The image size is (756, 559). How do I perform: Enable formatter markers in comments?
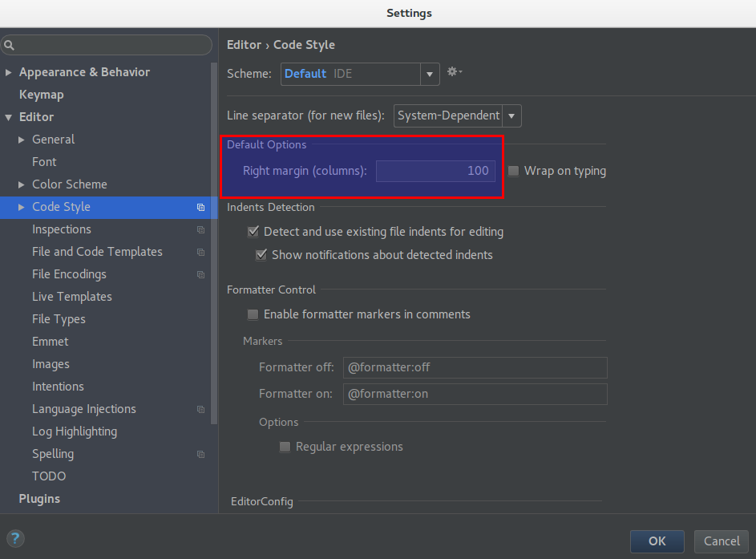[253, 314]
